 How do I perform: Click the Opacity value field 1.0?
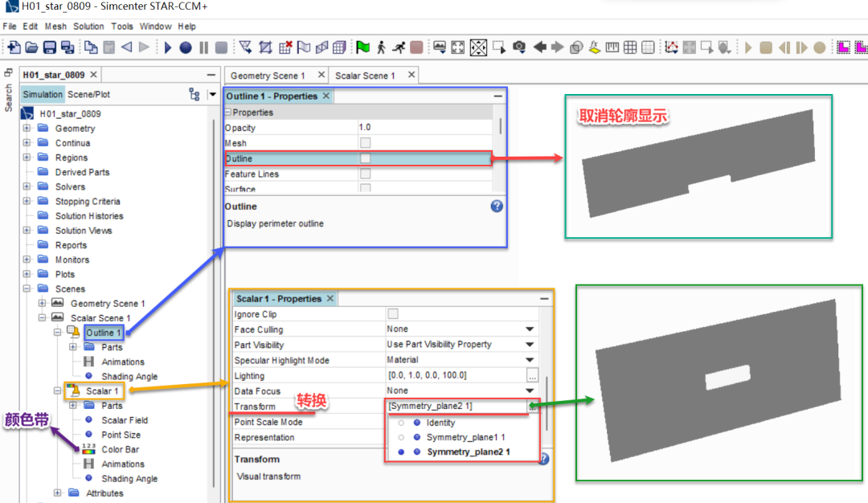tap(425, 127)
